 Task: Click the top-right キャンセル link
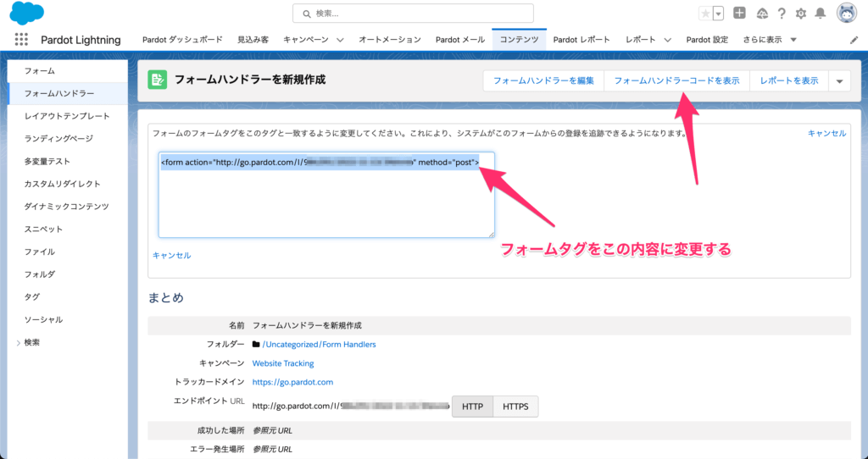point(826,133)
